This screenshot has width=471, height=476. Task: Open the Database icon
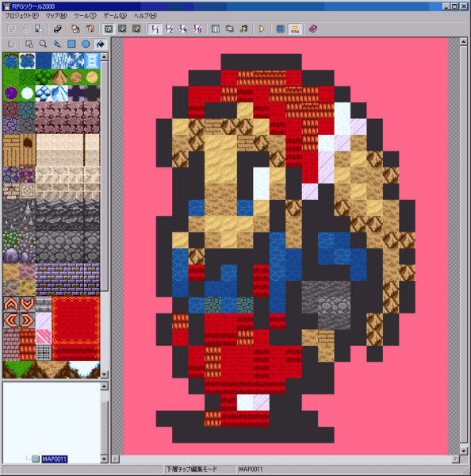pos(216,29)
